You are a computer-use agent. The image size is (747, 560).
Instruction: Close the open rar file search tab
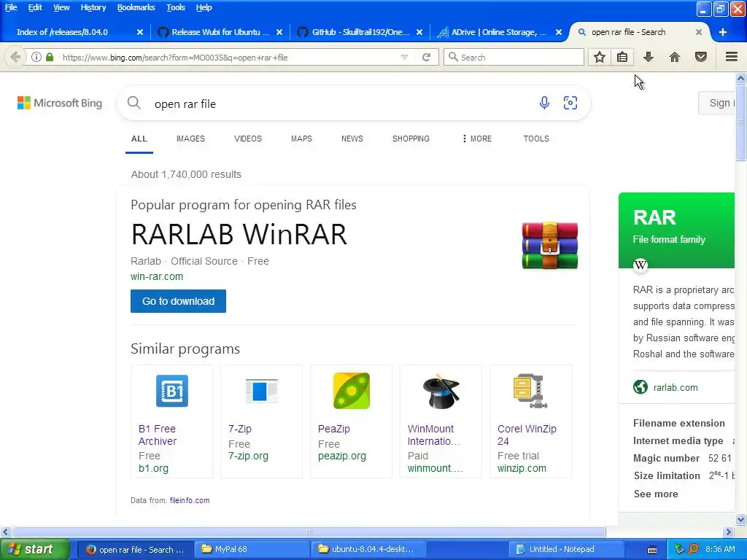[698, 32]
